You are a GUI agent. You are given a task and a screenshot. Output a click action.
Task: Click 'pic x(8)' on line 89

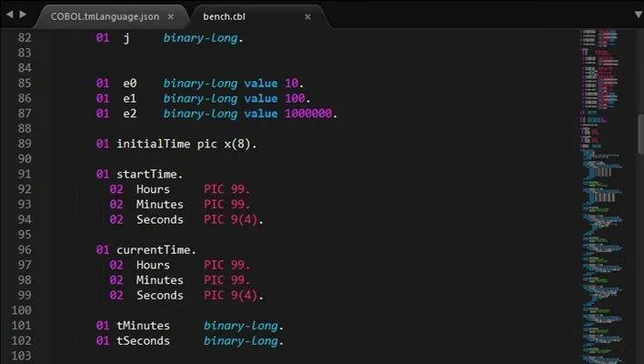click(224, 144)
